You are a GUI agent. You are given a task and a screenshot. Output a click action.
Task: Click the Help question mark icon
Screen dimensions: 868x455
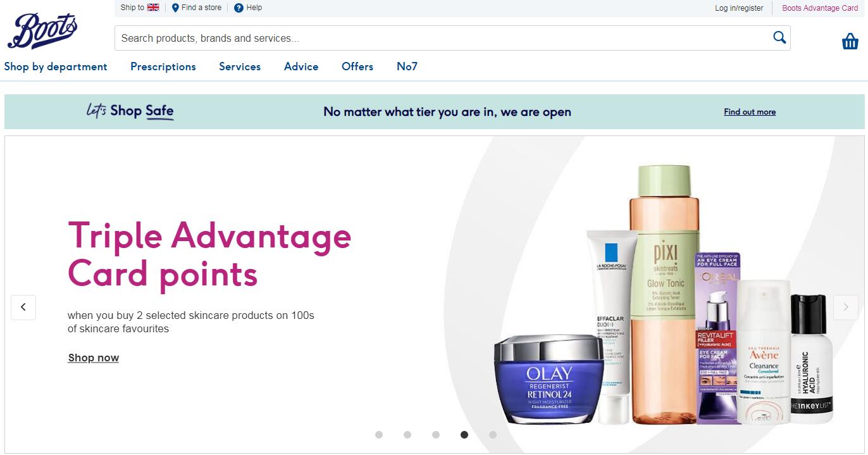click(239, 8)
